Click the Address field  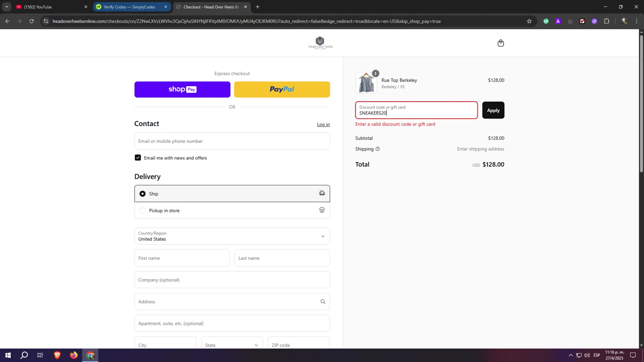pos(232,302)
